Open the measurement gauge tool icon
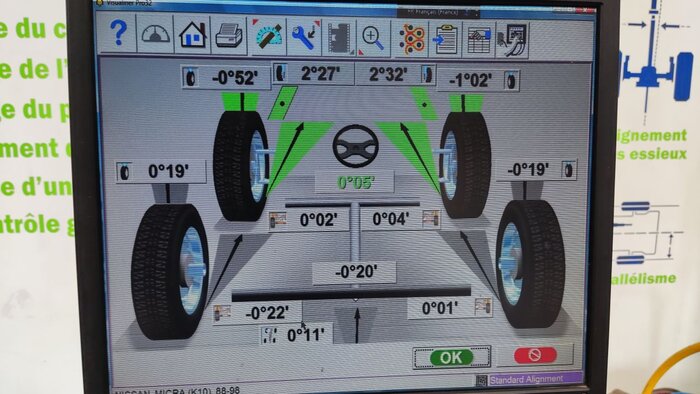The height and width of the screenshot is (394, 700). tap(269, 37)
